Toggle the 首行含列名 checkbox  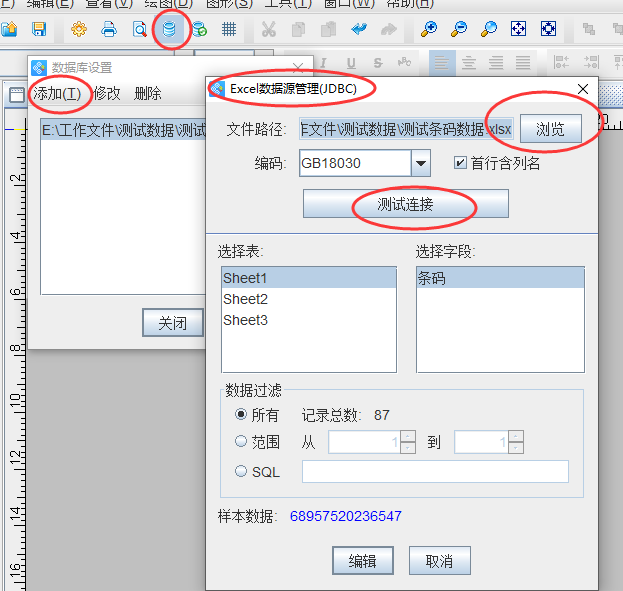(460, 163)
